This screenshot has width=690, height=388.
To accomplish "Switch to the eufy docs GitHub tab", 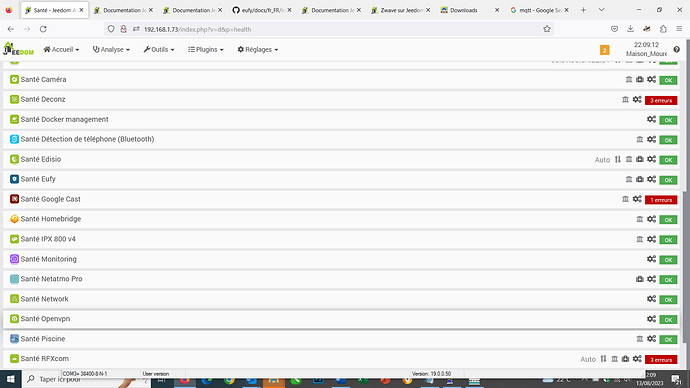I will point(261,10).
